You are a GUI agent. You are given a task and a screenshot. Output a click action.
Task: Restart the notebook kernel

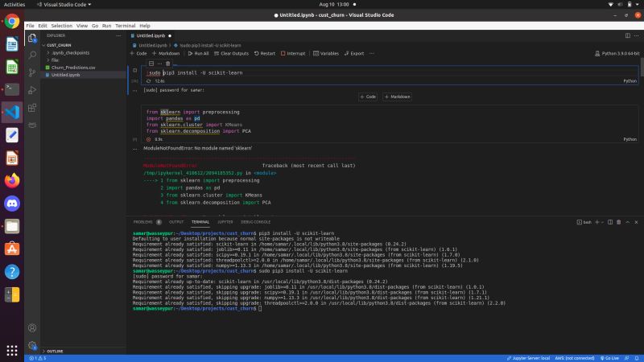click(265, 53)
